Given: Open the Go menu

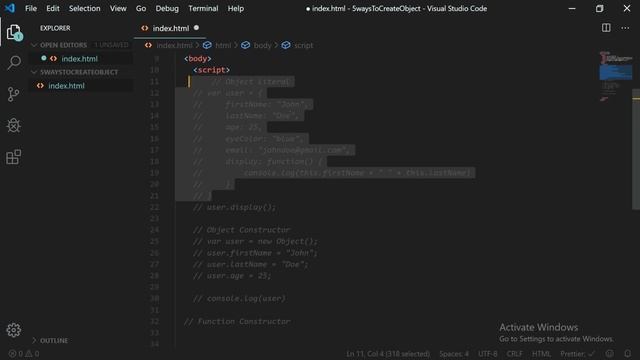Looking at the screenshot, I should (x=141, y=8).
